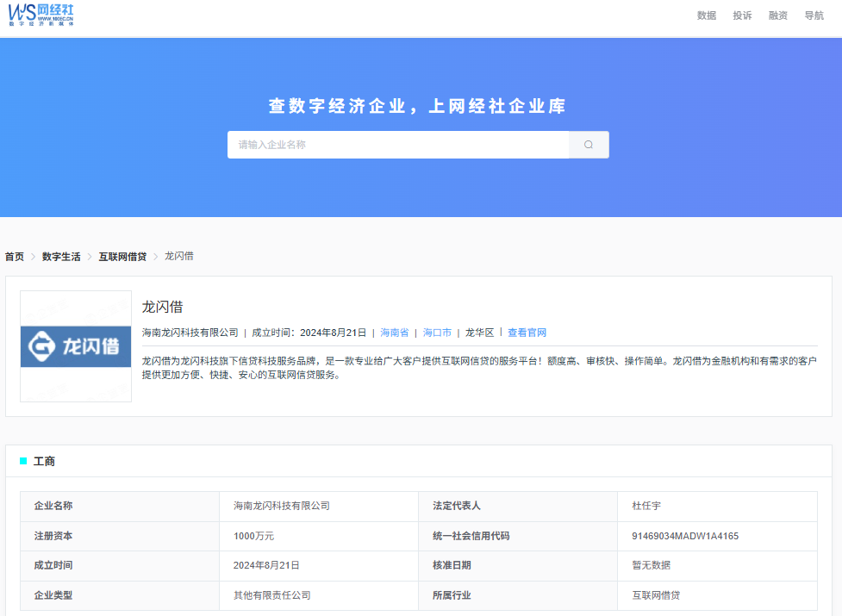Image resolution: width=842 pixels, height=616 pixels.
Task: Open 数字生活 breadcrumb link
Action: click(x=61, y=257)
